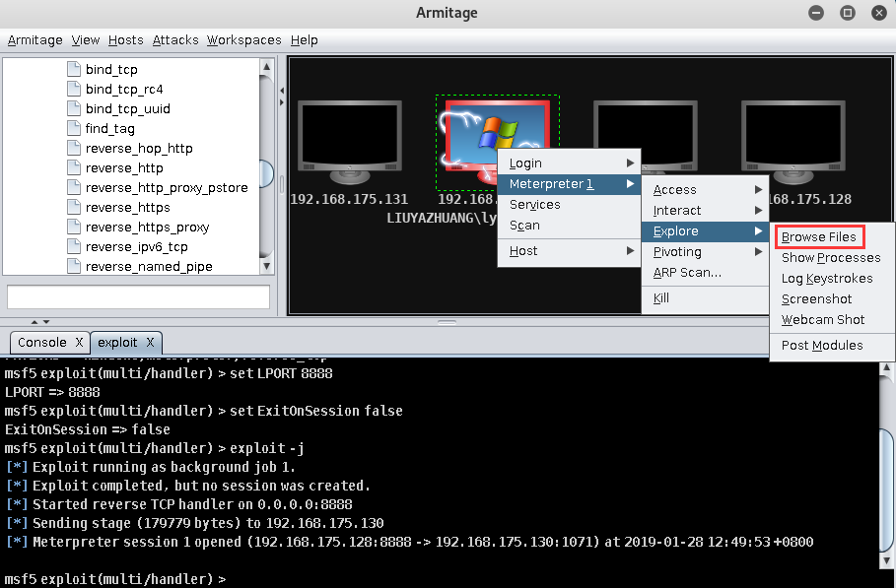
Task: Click the file icon beside reverse_https
Action: click(74, 207)
